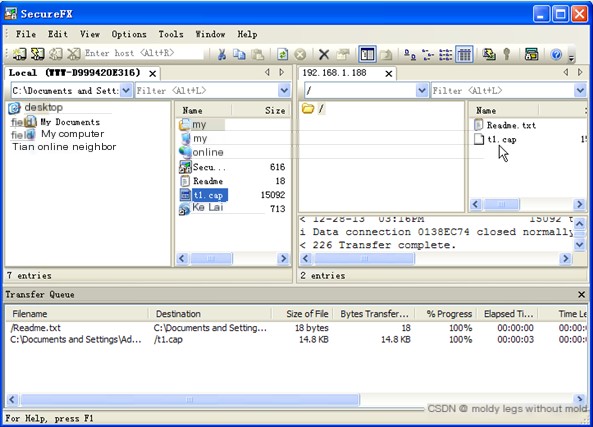Screen dimensions: 593x427
Task: Click the Disconnect toolbar icon
Action: click(74, 54)
